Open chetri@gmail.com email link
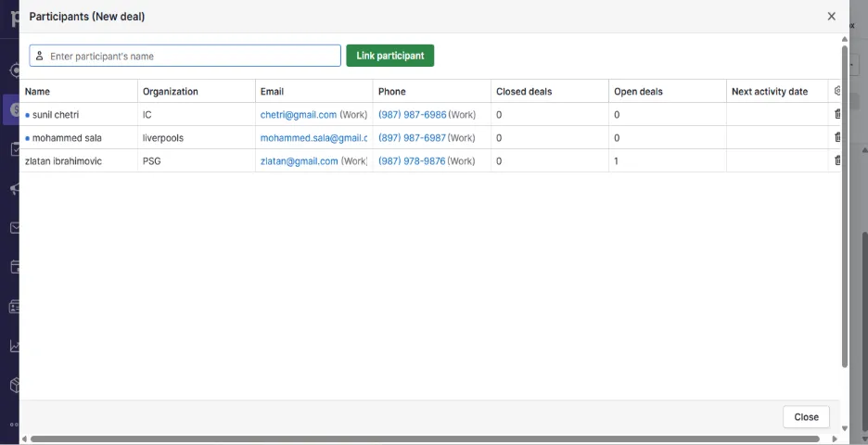Screen dimensions: 868x445 click(x=299, y=115)
